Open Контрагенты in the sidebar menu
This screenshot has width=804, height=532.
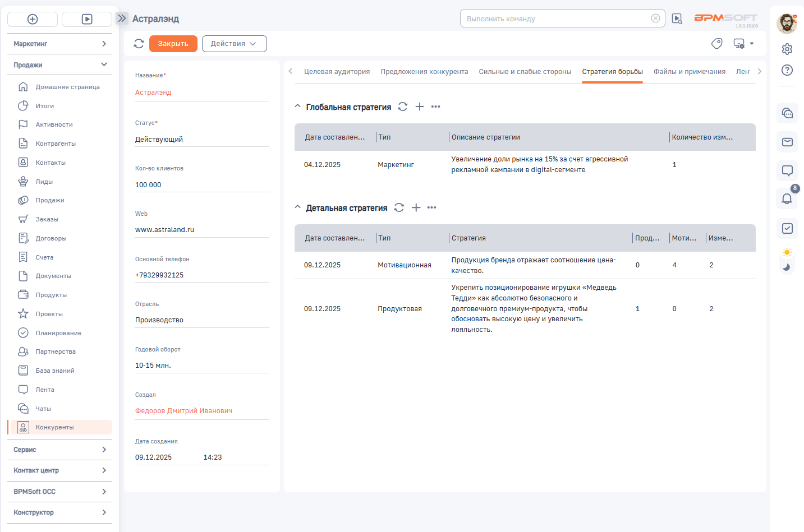pyautogui.click(x=56, y=144)
